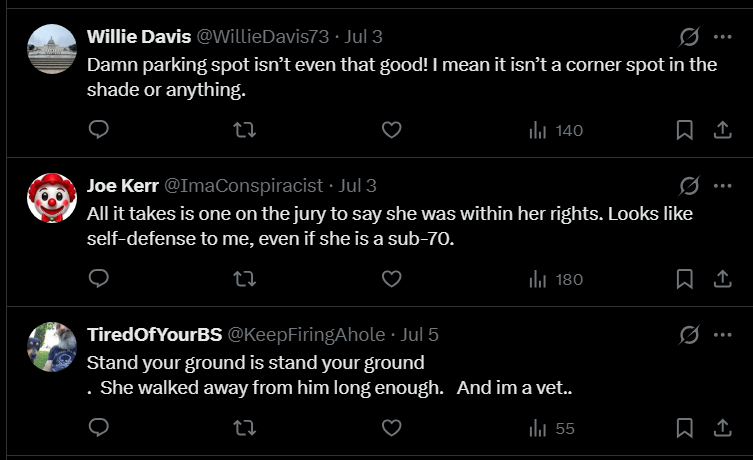This screenshot has height=460, width=753.
Task: Repost Willie Davis's parking spot tweet
Action: [244, 130]
